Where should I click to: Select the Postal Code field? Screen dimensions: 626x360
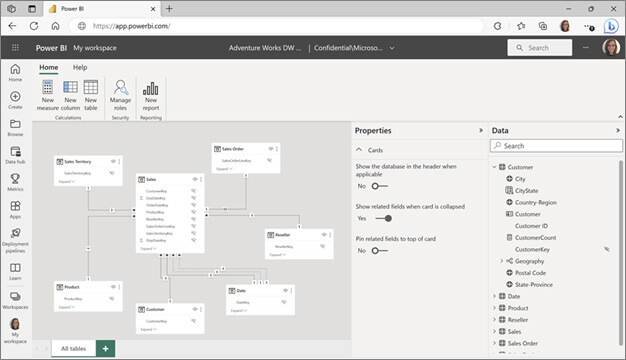click(x=530, y=273)
